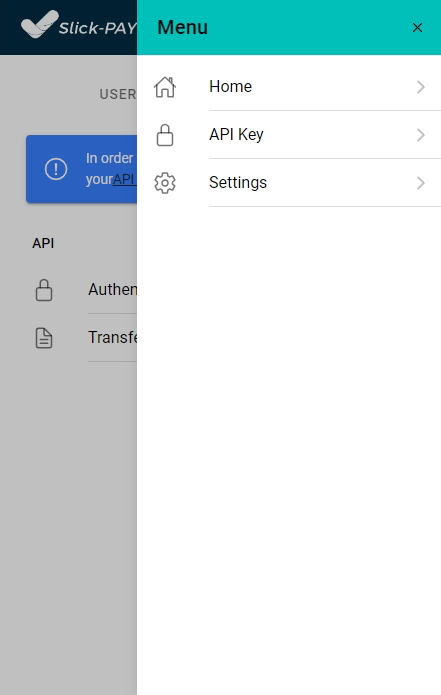Click the Menu title text
The image size is (441, 695).
tap(183, 27)
